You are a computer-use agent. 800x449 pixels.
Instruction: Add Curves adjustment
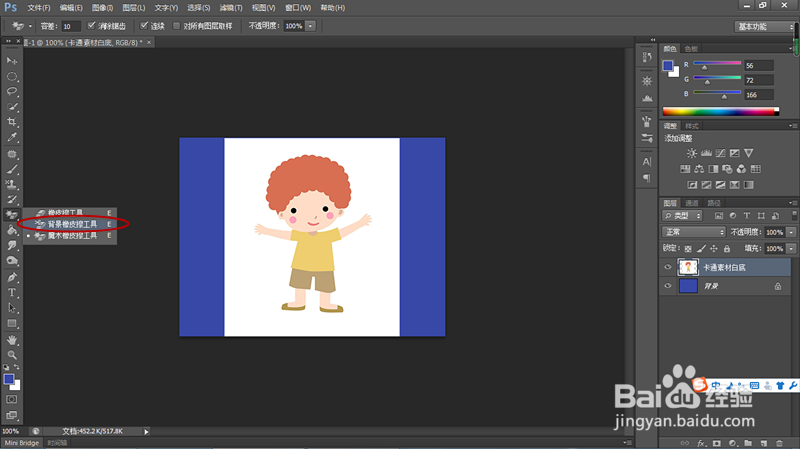click(720, 153)
